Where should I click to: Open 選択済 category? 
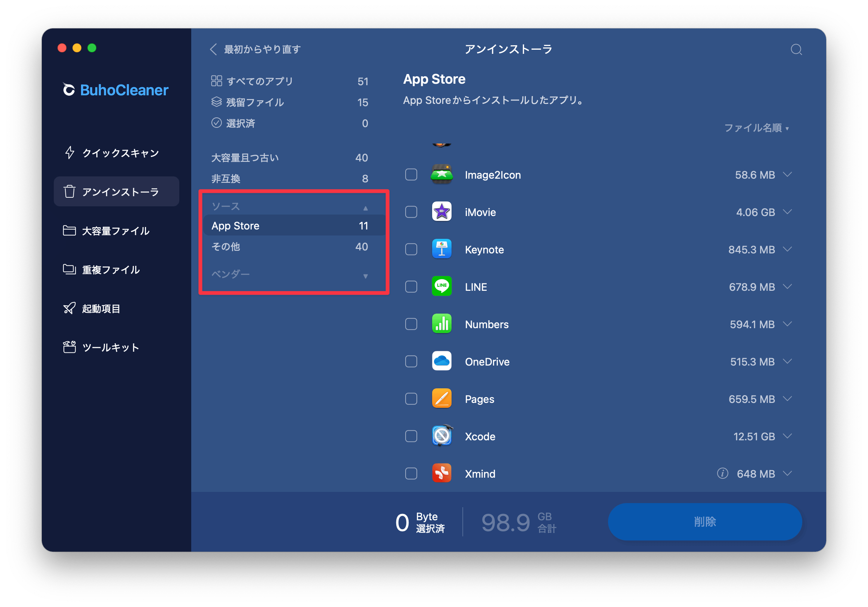[x=289, y=123]
